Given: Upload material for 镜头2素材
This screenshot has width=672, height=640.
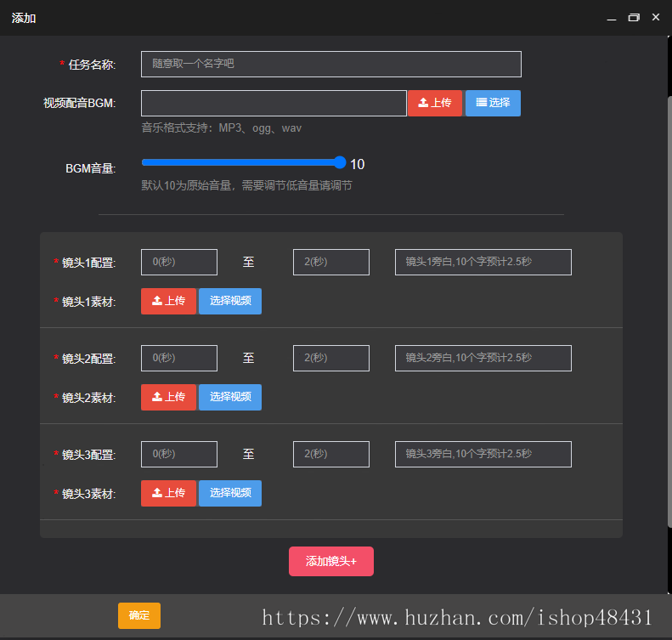Looking at the screenshot, I should pyautogui.click(x=168, y=398).
